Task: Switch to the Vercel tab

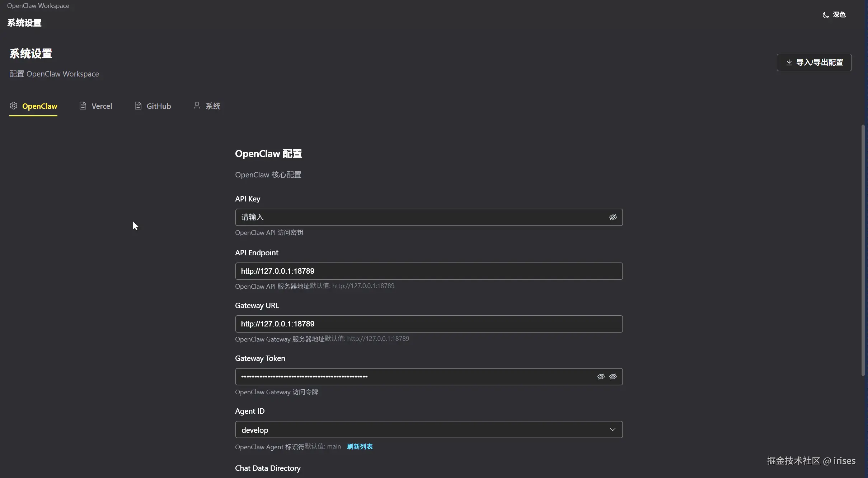Action: [x=102, y=106]
